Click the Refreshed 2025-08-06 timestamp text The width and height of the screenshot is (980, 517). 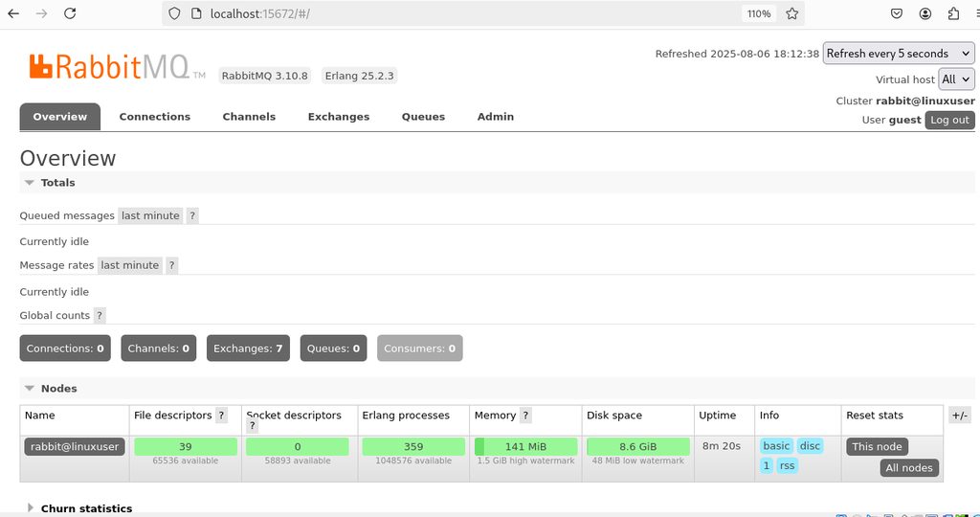pos(737,54)
